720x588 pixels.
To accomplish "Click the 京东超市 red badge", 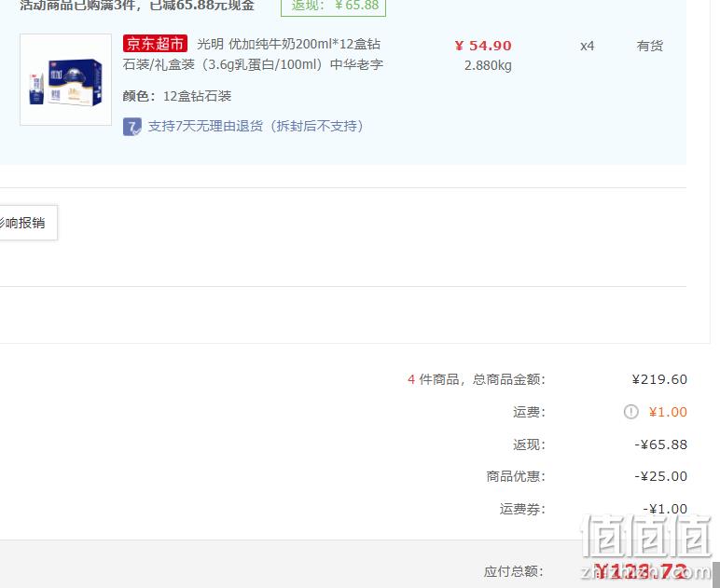I will 155,44.
